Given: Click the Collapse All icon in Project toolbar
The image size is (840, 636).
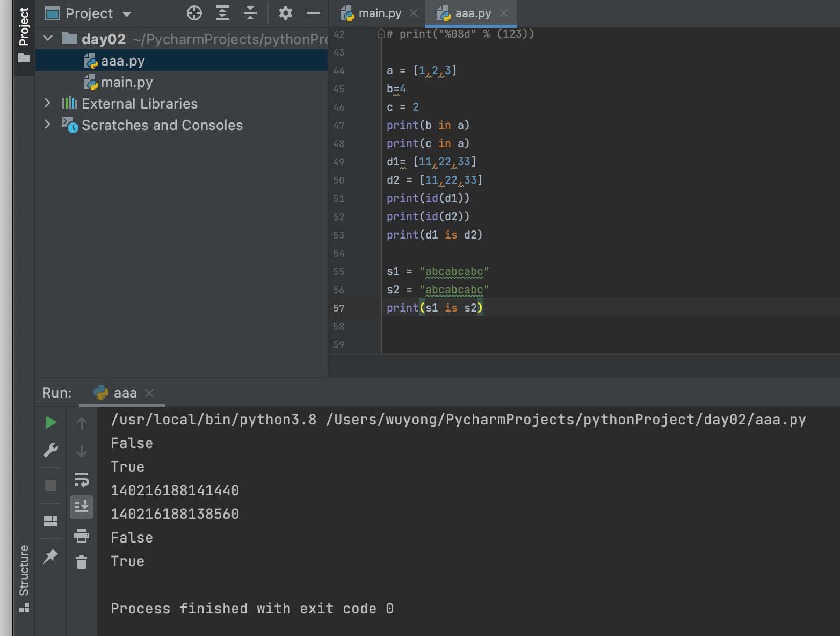Looking at the screenshot, I should (250, 13).
